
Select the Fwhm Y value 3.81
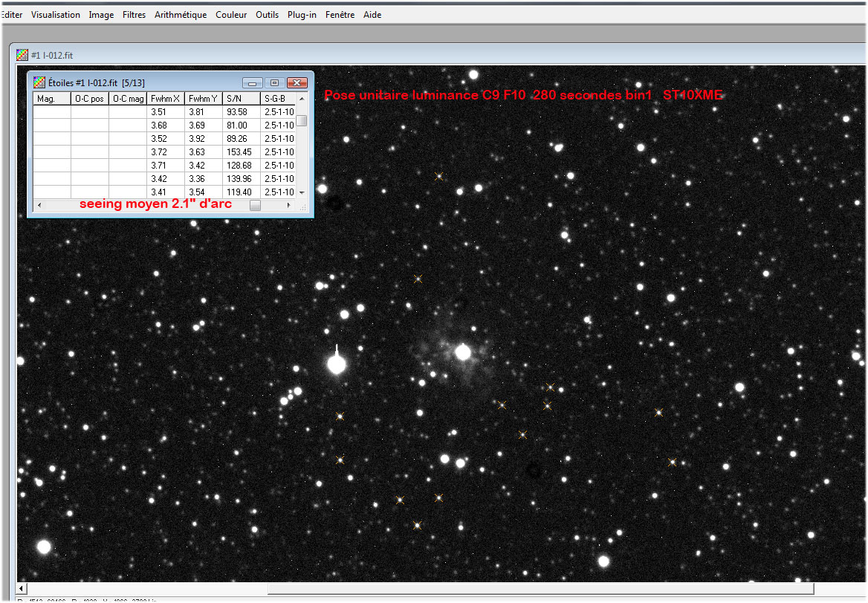click(196, 111)
